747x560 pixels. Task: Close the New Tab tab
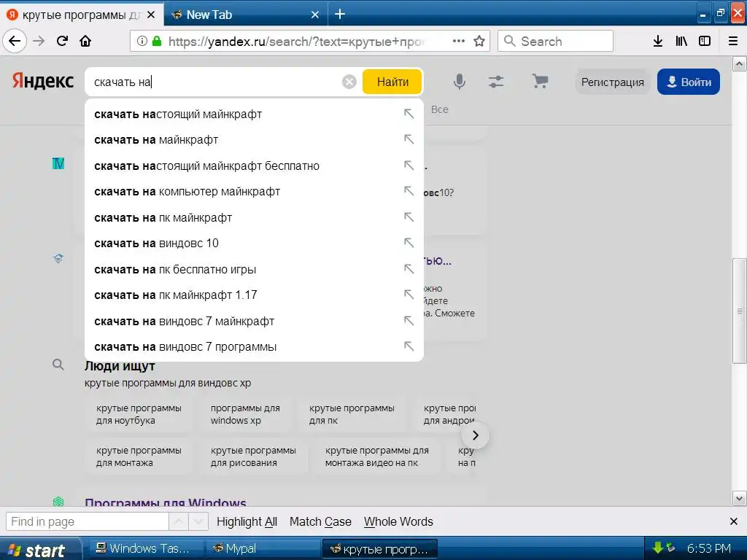point(315,15)
